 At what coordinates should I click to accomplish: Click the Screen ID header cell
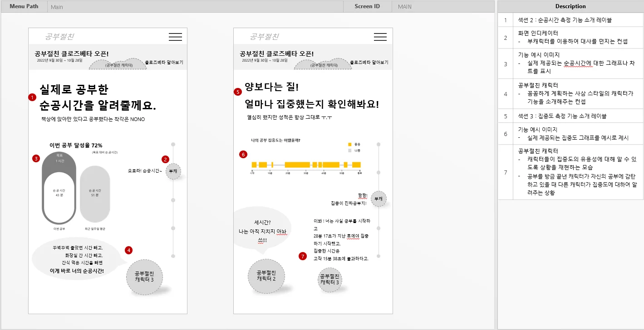tap(367, 6)
